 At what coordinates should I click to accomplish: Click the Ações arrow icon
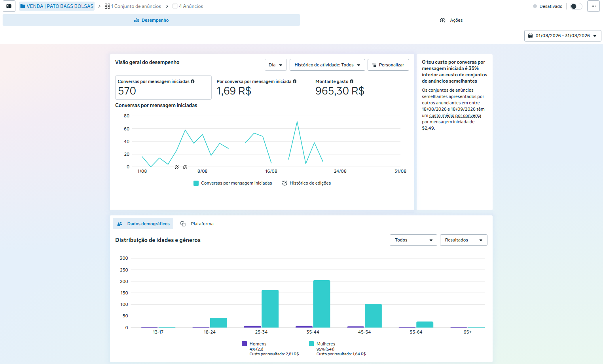(x=443, y=20)
